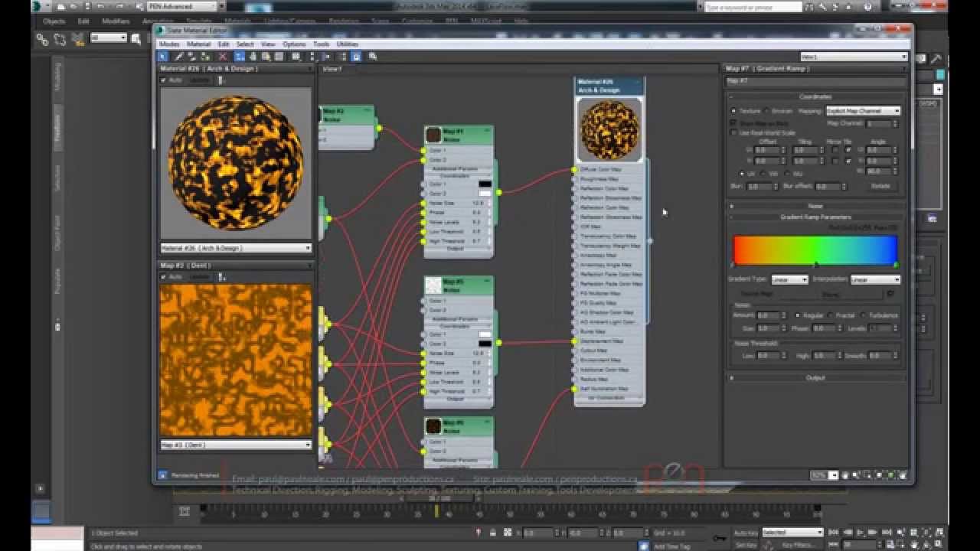Select the middle gradient ramp flag
This screenshot has height=551, width=980.
pos(816,266)
